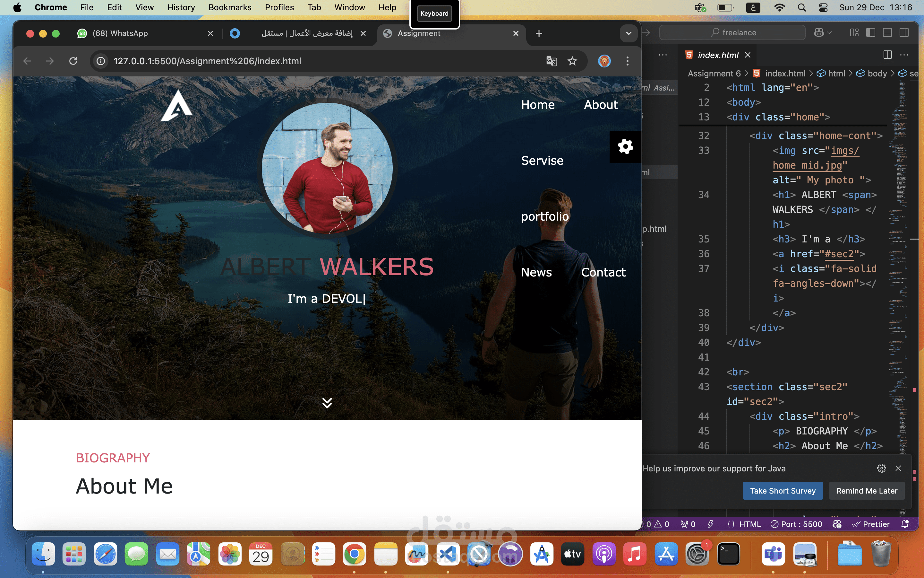Reload the Assignment page in Chrome
The image size is (924, 578).
pos(73,61)
